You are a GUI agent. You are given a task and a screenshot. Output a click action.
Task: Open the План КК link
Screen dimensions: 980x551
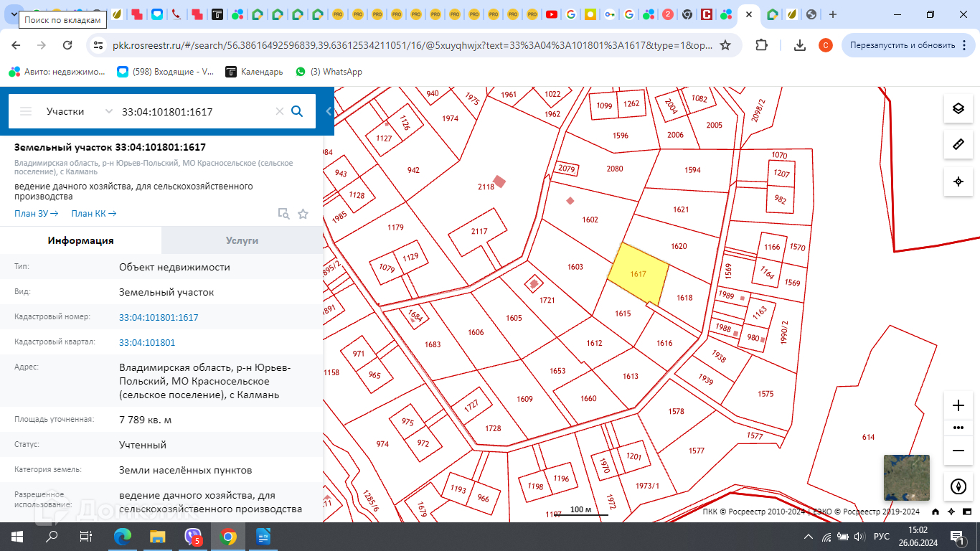click(x=93, y=213)
